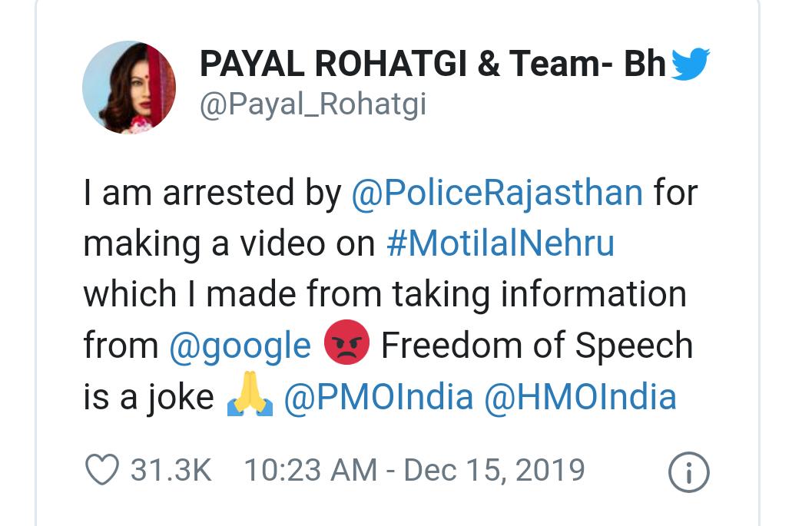Click the words 'is a joke'
812x526 pixels.
(x=148, y=398)
